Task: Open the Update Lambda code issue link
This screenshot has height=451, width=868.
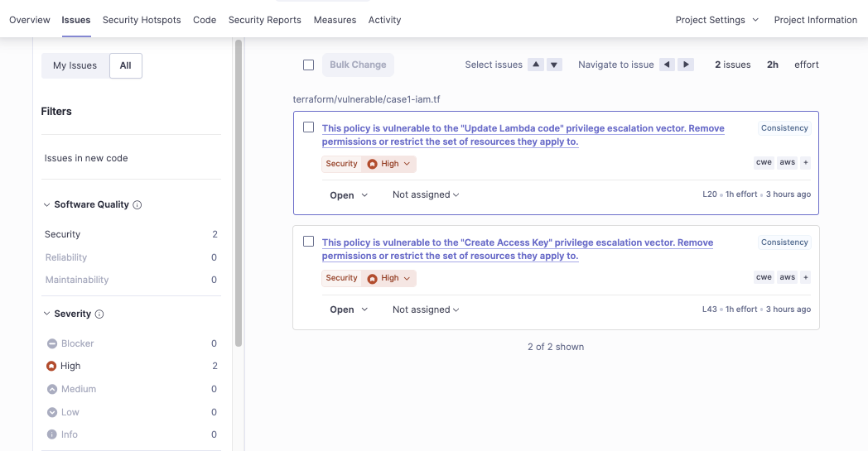Action: 523,135
